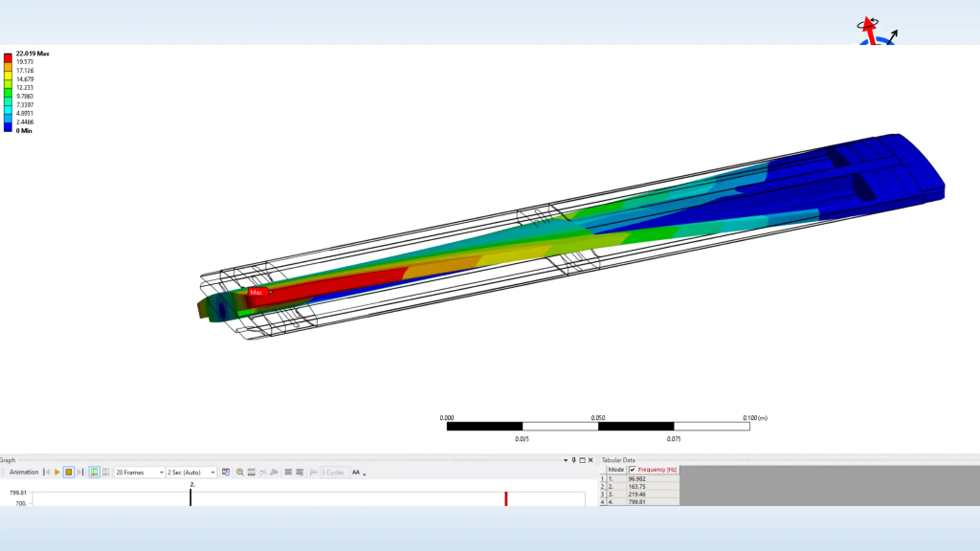980x551 pixels.
Task: Jump to previous animation frame
Action: (x=46, y=472)
